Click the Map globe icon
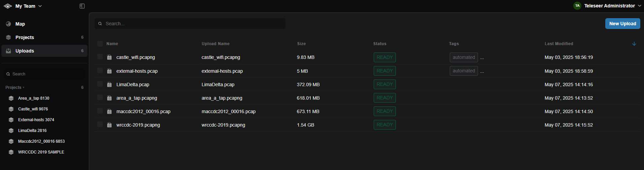 8,24
